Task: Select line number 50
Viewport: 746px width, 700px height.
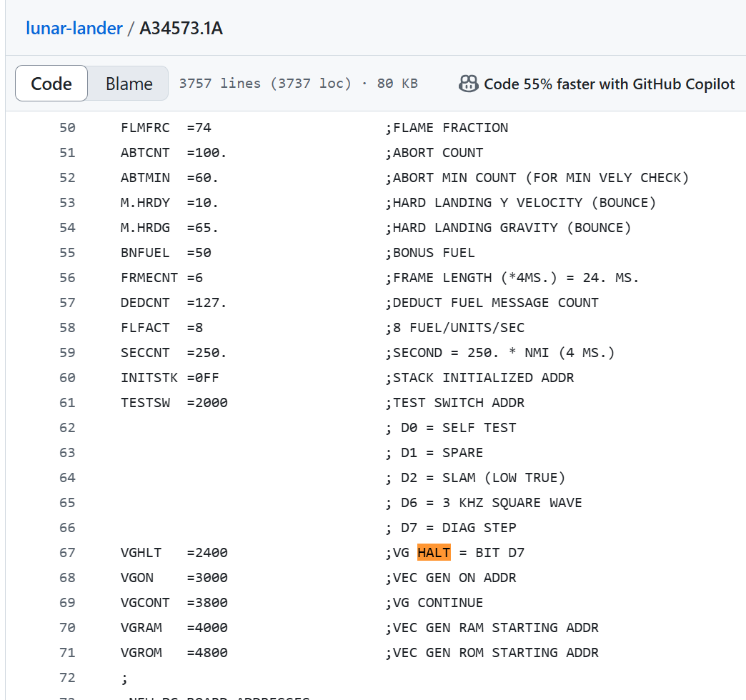Action: click(67, 128)
